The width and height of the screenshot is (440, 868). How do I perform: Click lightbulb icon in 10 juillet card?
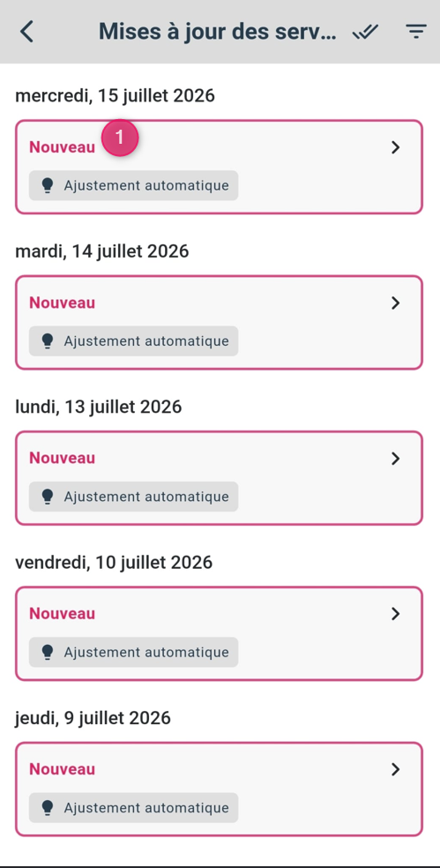tap(48, 652)
